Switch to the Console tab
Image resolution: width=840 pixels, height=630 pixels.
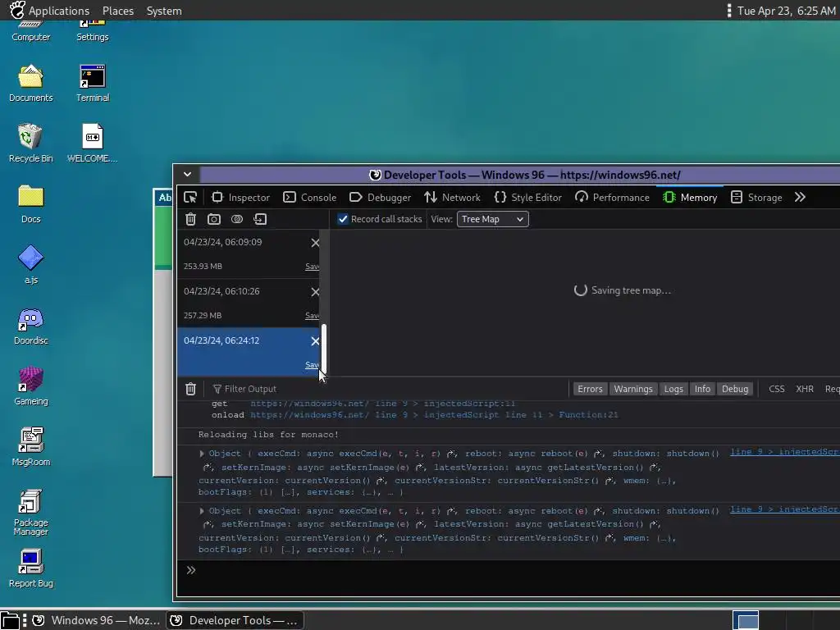(309, 197)
